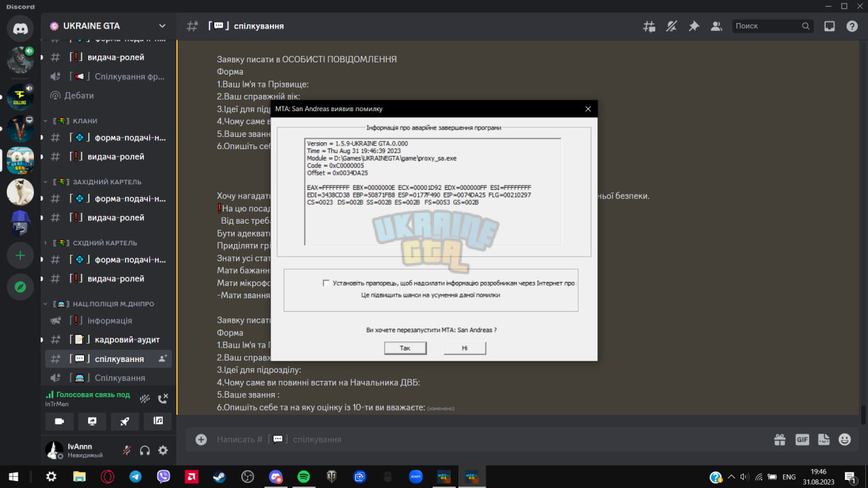Open the white cat server icon

click(x=20, y=192)
